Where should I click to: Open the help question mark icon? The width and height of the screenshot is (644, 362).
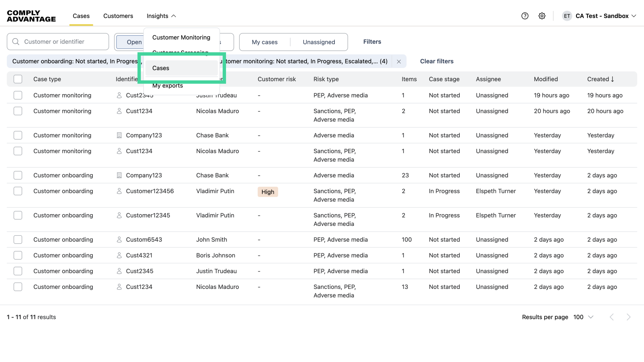525,16
